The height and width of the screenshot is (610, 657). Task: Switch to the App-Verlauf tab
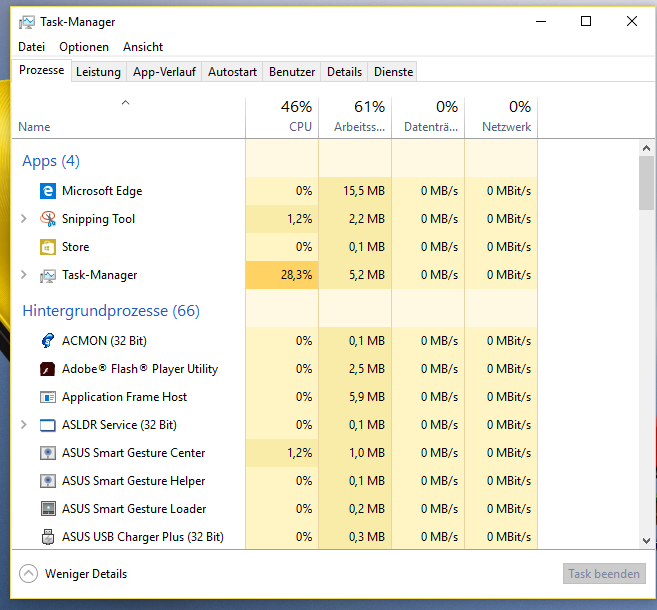164,72
